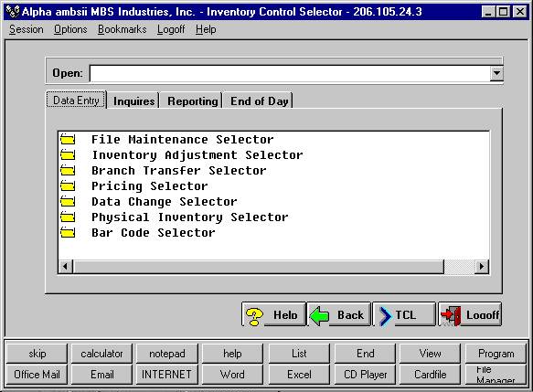The height and width of the screenshot is (392, 533).
Task: Click the Branch Transfer Selector folder icon
Action: pos(68,170)
